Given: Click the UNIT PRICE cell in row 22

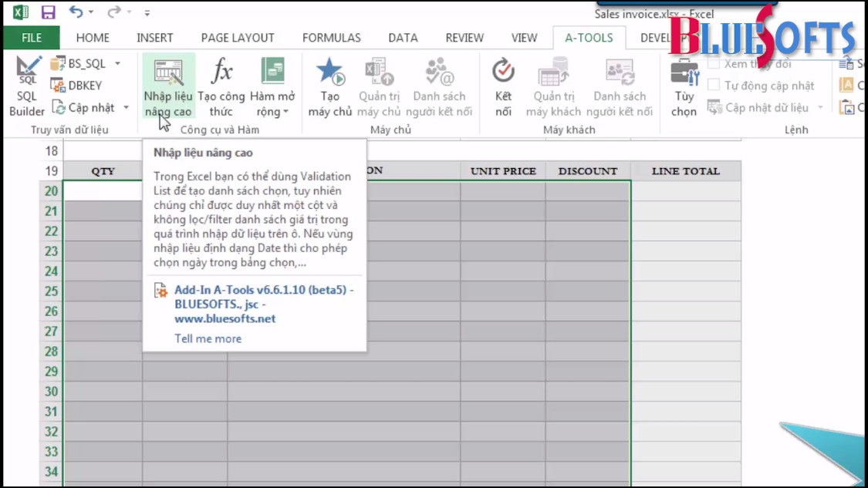Looking at the screenshot, I should [503, 231].
